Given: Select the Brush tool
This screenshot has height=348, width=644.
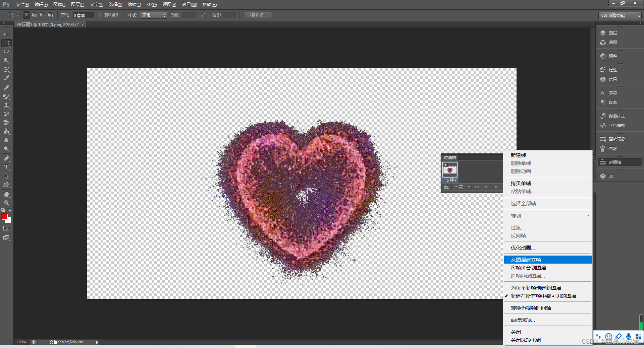Looking at the screenshot, I should pos(6,96).
